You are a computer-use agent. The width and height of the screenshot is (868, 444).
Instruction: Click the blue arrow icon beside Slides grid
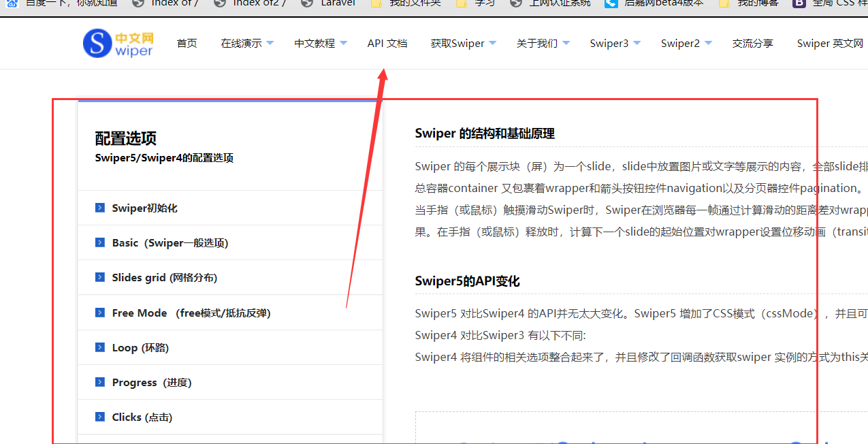pos(100,277)
